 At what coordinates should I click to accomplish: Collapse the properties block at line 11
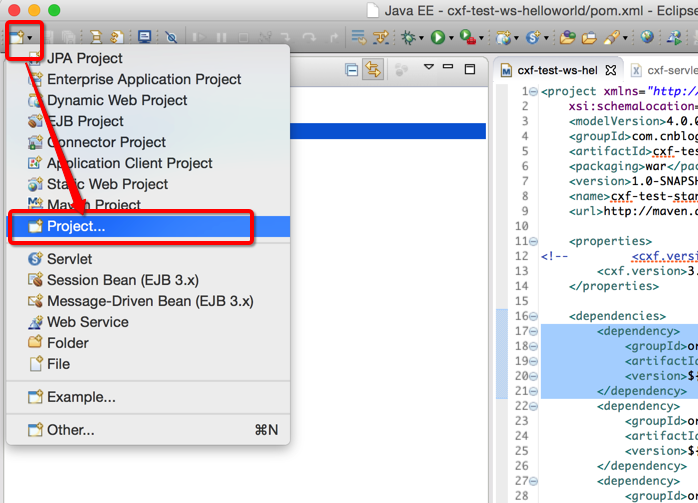tap(533, 241)
